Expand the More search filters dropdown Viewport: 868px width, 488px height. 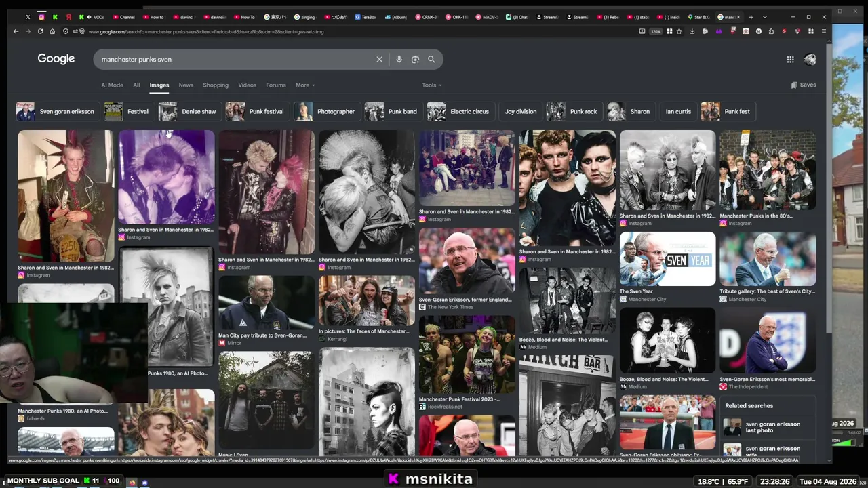point(305,85)
